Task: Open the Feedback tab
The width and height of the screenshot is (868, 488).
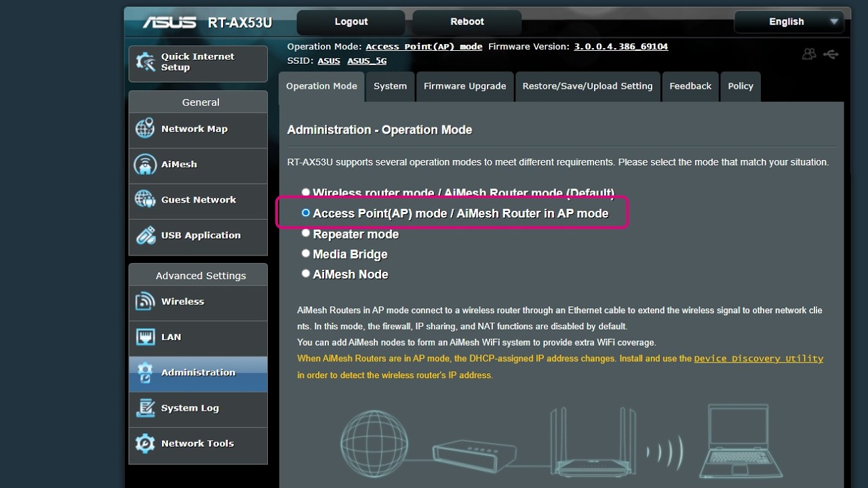Action: pos(690,87)
